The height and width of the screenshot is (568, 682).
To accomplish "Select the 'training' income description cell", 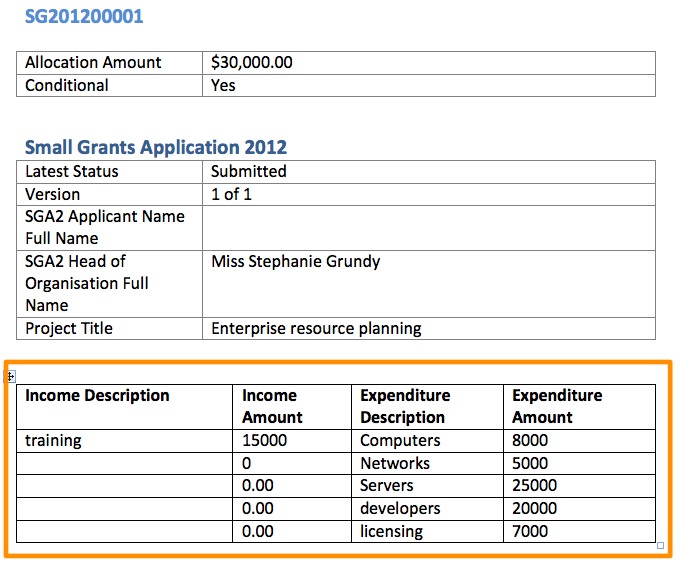I will coord(53,440).
